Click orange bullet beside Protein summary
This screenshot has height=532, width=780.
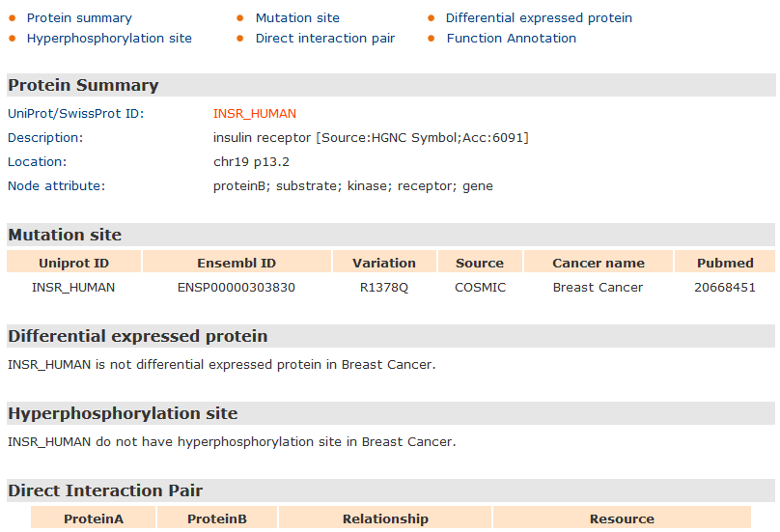click(x=13, y=18)
